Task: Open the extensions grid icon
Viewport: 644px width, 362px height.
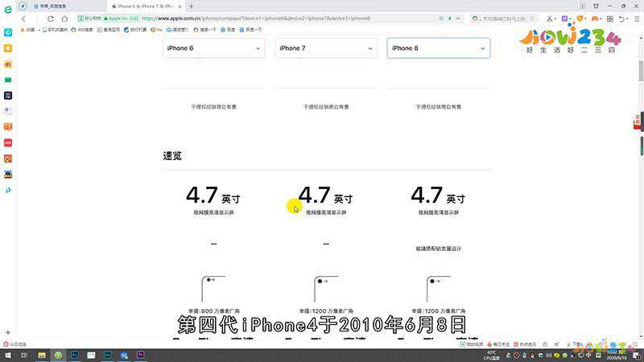Action: [x=610, y=19]
